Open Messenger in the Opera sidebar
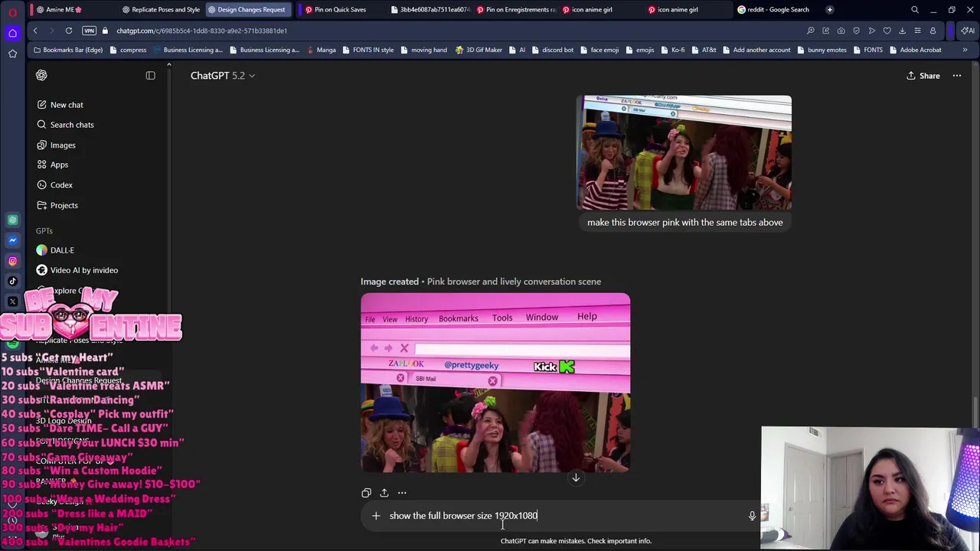This screenshot has height=551, width=980. (x=12, y=240)
